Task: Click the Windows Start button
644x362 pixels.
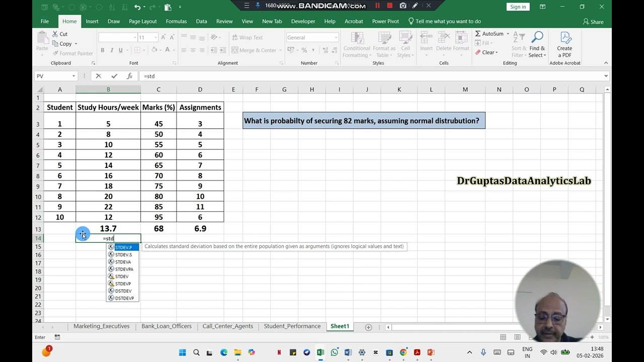Action: coord(182,352)
